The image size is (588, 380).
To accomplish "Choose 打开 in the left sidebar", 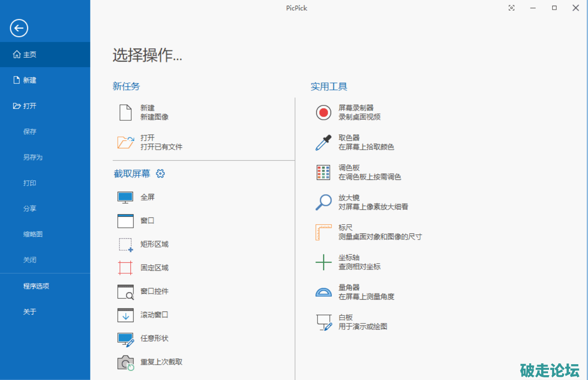I will 30,106.
